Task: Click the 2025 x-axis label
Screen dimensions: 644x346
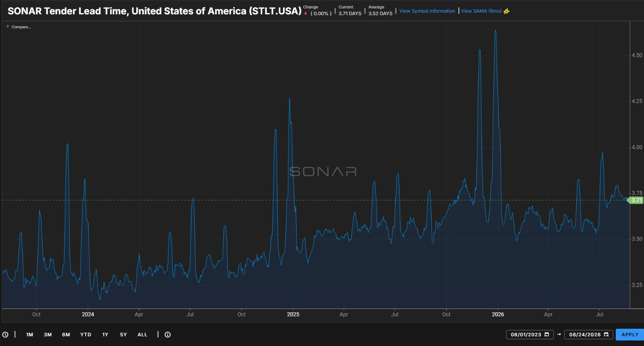Action: (x=293, y=314)
